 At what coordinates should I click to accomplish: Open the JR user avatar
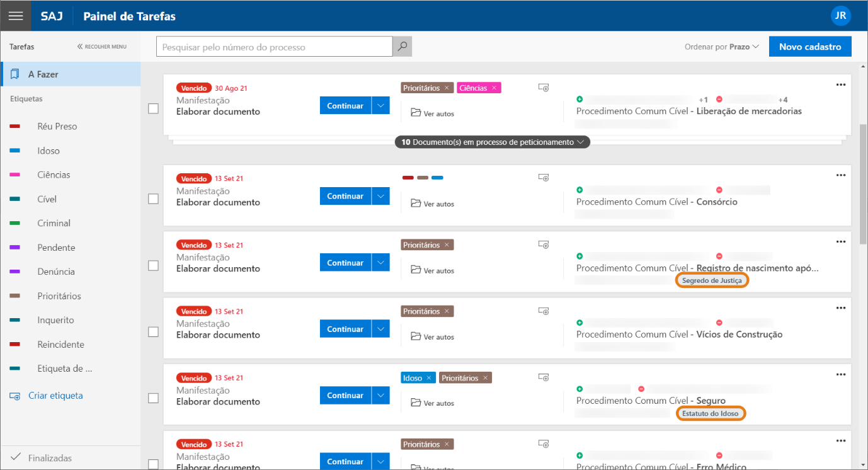pos(840,16)
